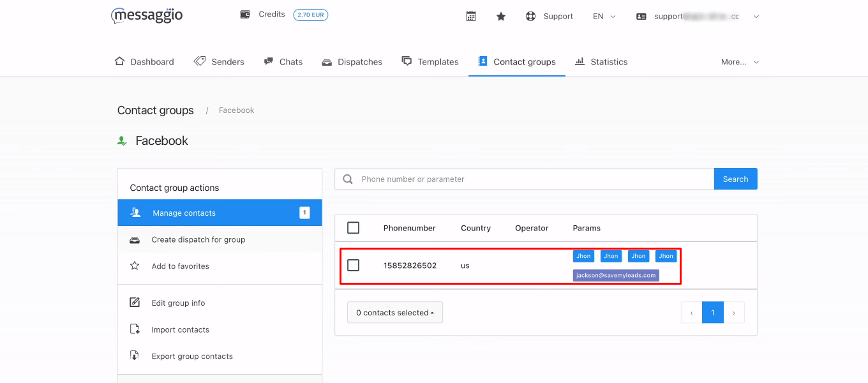Go to page 1 in pagination
The width and height of the screenshot is (868, 383).
click(713, 313)
